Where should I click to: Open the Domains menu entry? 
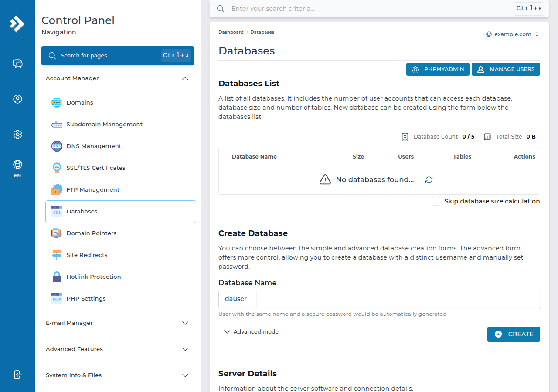(x=121, y=103)
